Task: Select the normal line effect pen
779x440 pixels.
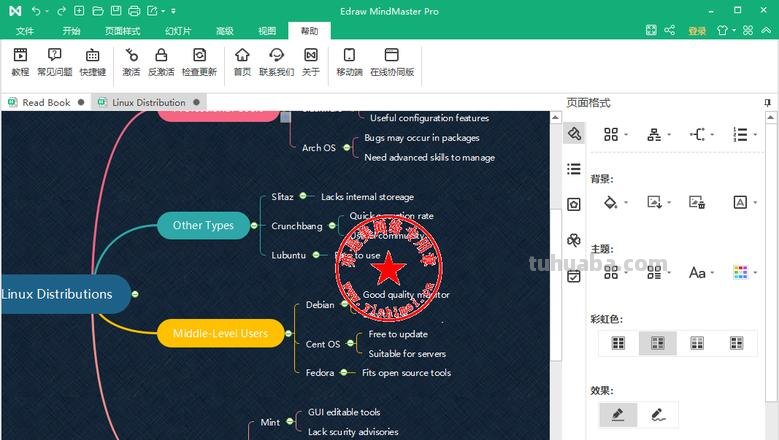Action: pyautogui.click(x=618, y=415)
